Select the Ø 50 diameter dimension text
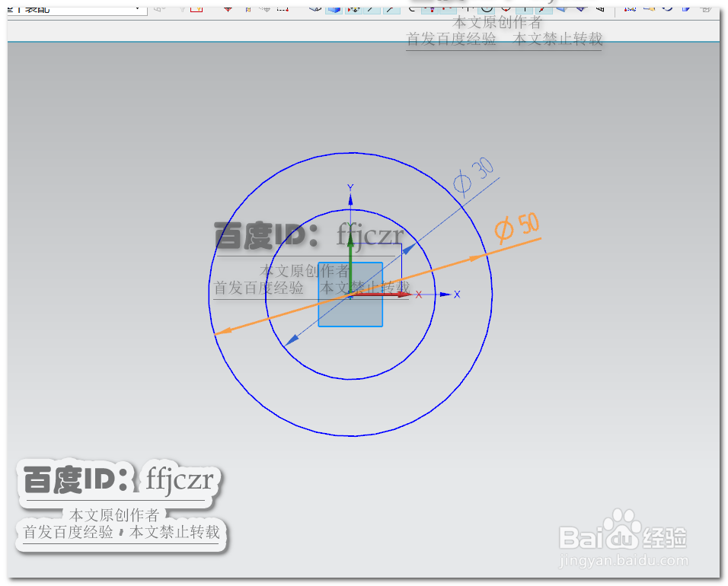 click(517, 228)
